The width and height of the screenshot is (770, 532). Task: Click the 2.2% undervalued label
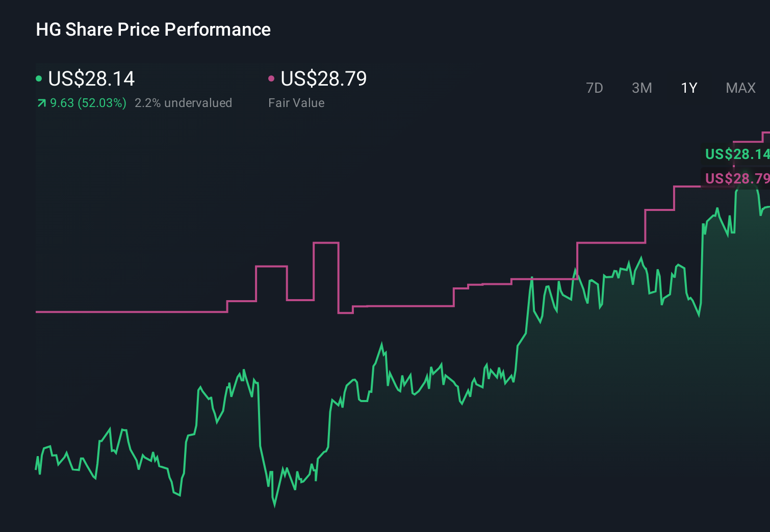184,102
